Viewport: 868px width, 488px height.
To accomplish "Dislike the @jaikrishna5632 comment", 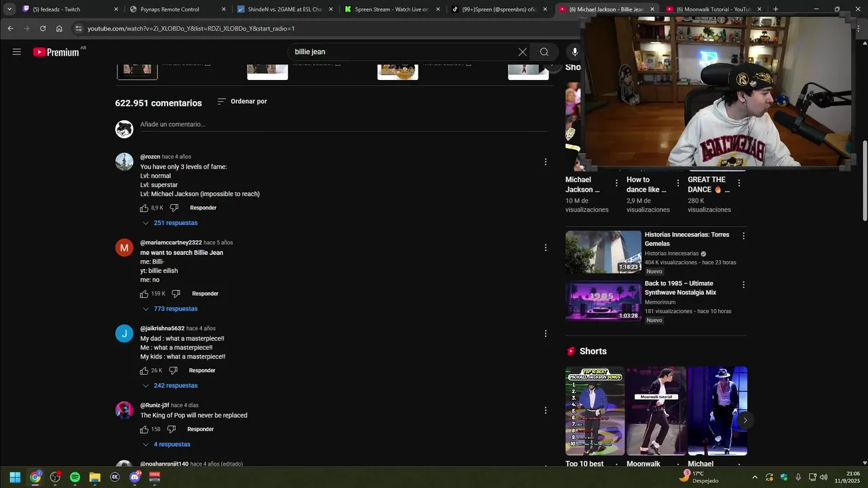I will pos(173,371).
